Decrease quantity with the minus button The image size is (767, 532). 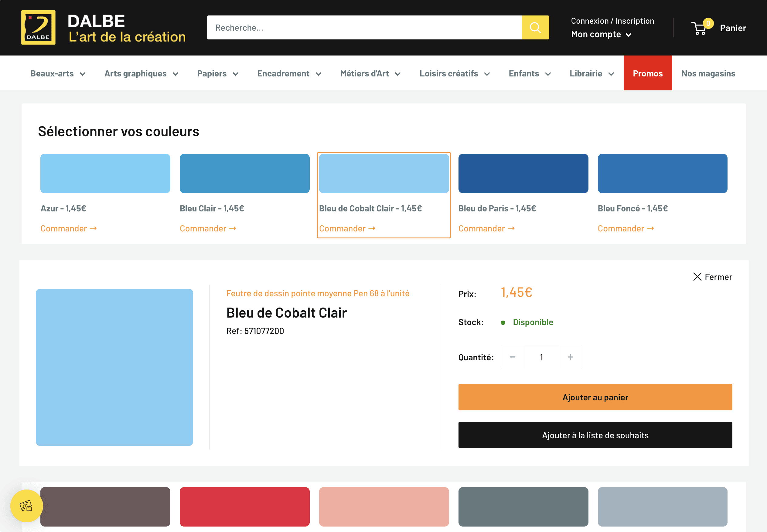point(513,357)
